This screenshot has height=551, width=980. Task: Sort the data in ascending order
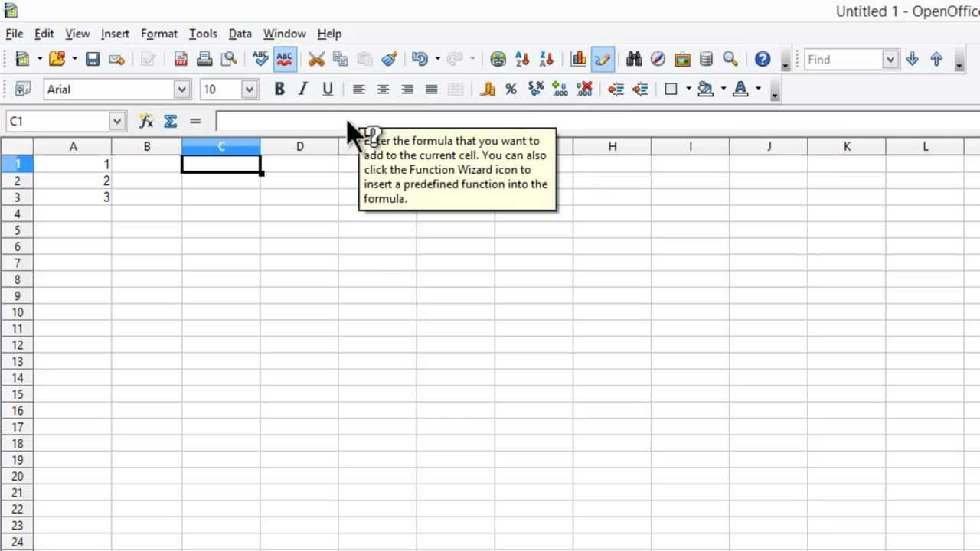tap(521, 59)
